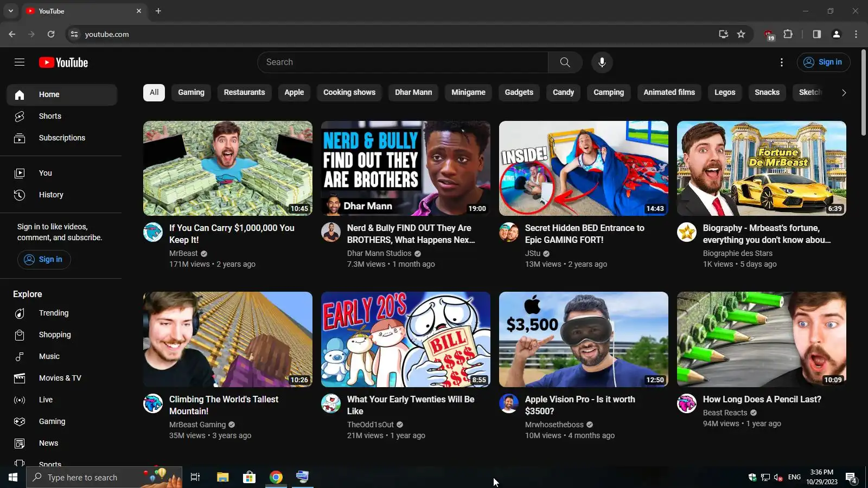The height and width of the screenshot is (488, 868).
Task: Open Trending in Explore
Action: [x=62, y=313]
